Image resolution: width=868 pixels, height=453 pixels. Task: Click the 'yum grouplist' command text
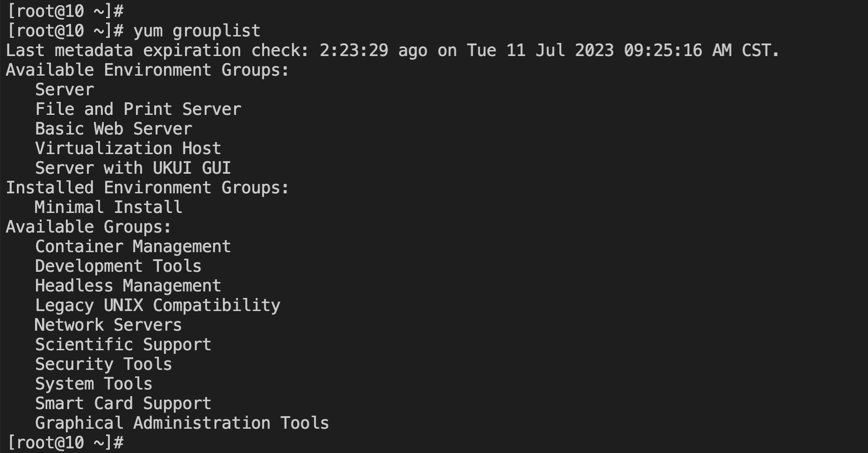point(197,31)
